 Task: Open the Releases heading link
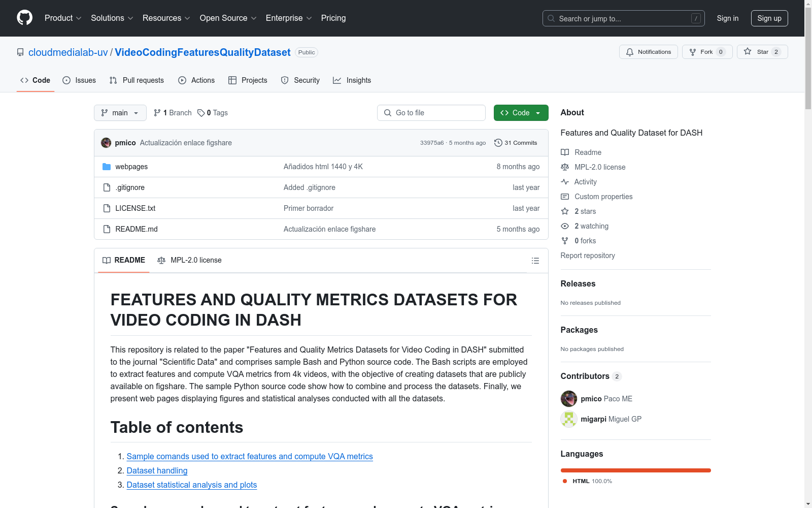point(578,283)
